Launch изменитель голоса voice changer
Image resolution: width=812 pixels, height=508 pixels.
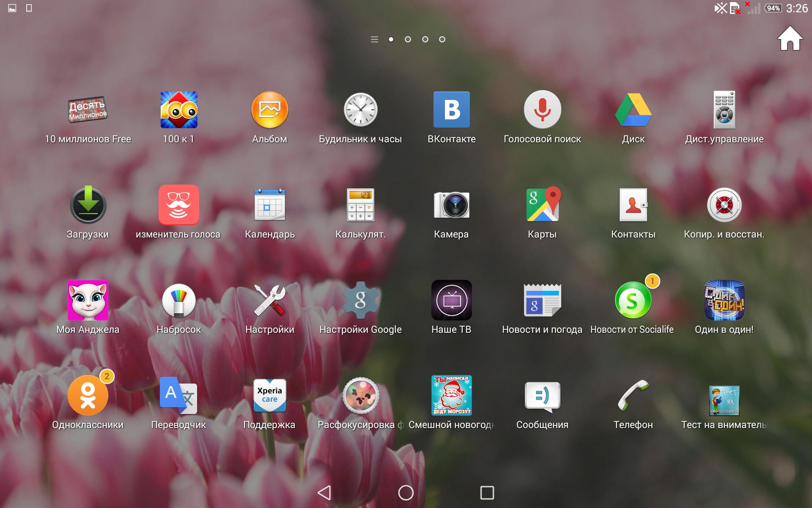179,205
